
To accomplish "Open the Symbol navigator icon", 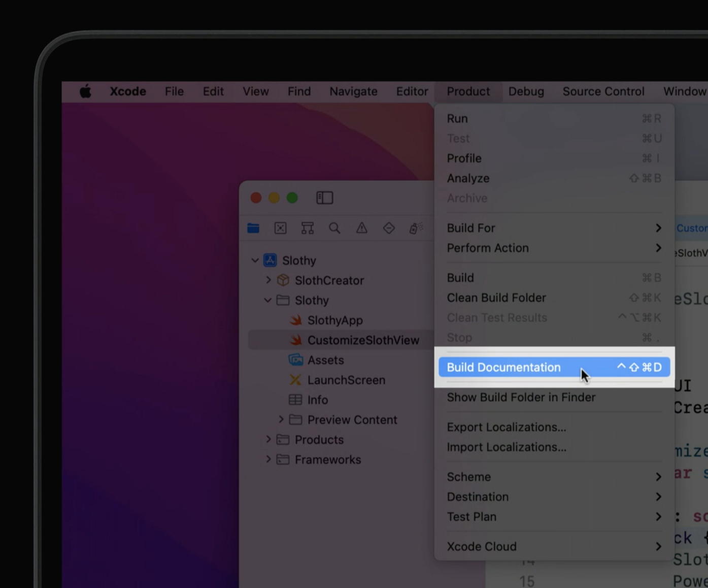I will tap(308, 228).
